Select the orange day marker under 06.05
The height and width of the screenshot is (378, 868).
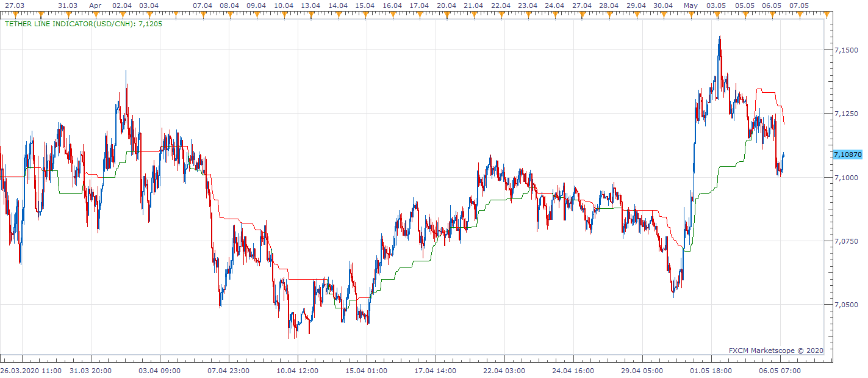pos(772,14)
